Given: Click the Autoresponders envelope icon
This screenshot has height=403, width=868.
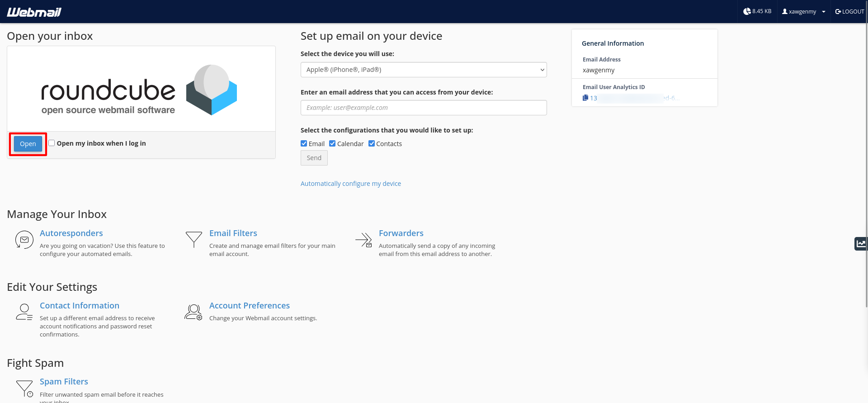Looking at the screenshot, I should pos(24,240).
